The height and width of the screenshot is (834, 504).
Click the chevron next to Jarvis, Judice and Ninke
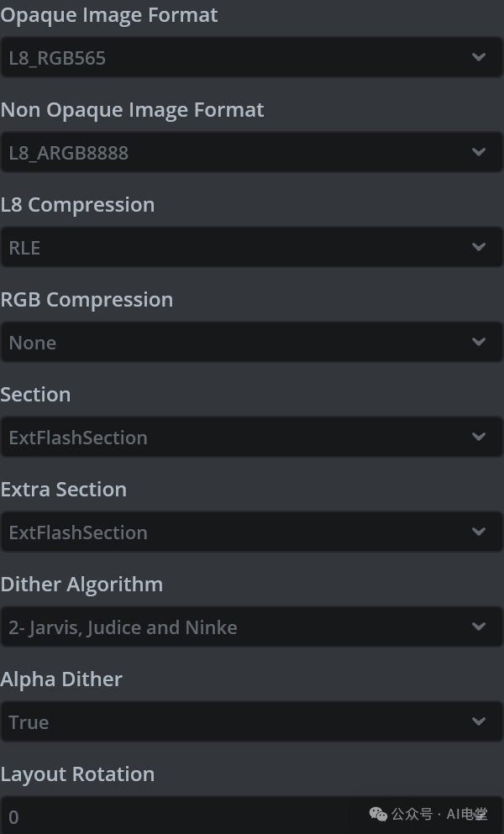tap(479, 627)
